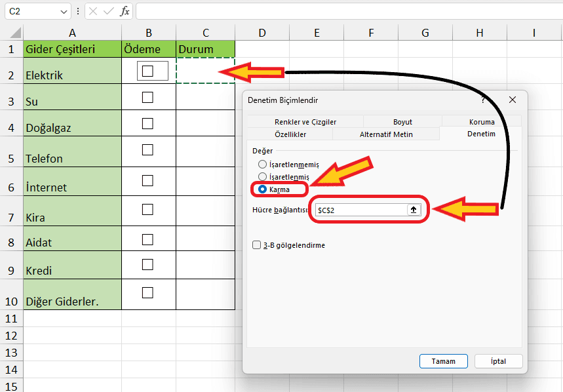Image resolution: width=563 pixels, height=392 pixels.
Task: Click the help question mark in dialog
Action: tap(482, 100)
